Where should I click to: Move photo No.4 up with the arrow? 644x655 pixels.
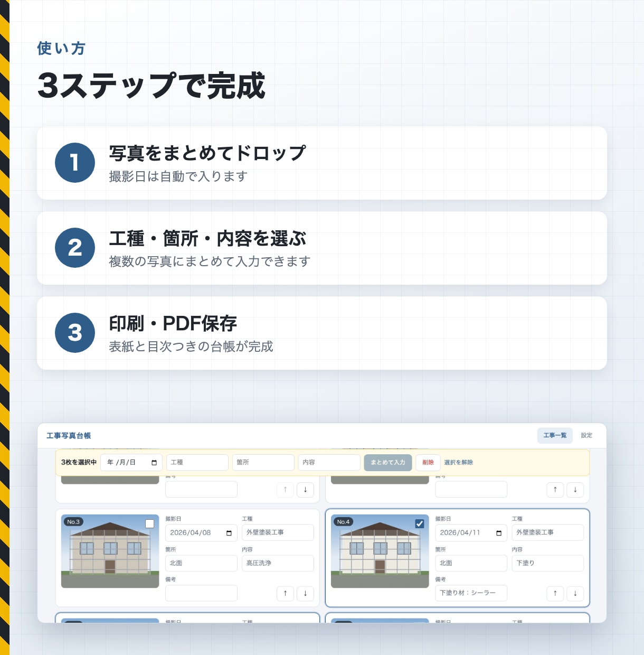pos(555,593)
